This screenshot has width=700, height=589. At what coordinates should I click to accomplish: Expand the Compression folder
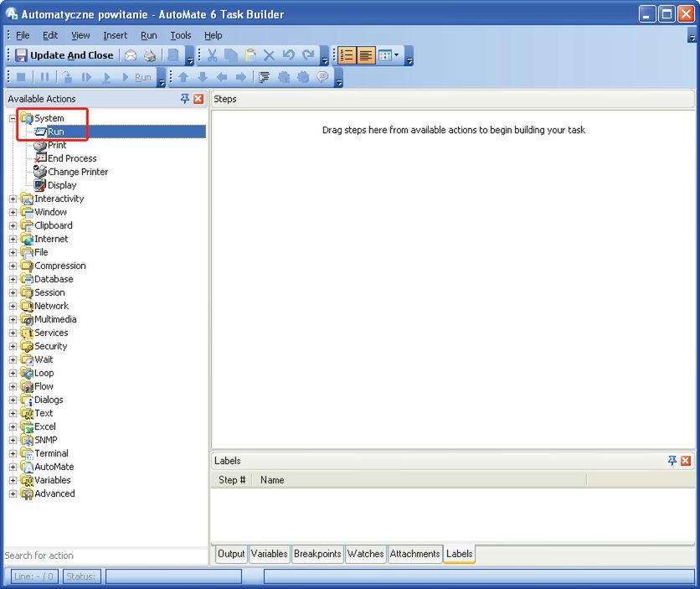13,266
